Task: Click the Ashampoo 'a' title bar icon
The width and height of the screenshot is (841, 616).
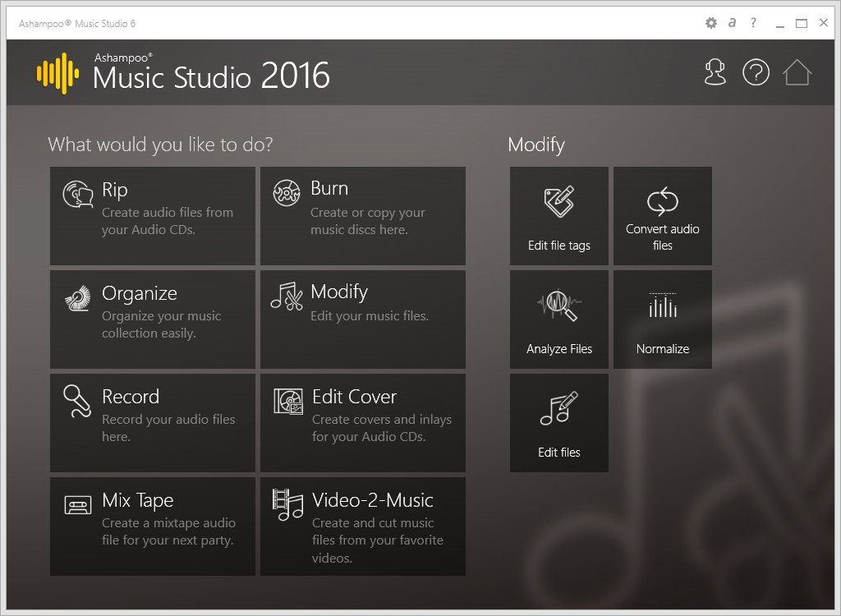Action: point(732,22)
